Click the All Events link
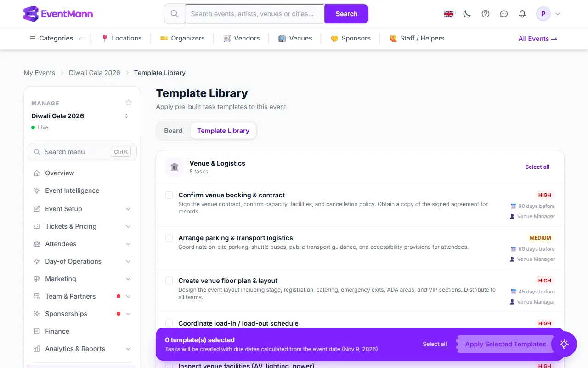This screenshot has width=588, height=368. click(538, 39)
